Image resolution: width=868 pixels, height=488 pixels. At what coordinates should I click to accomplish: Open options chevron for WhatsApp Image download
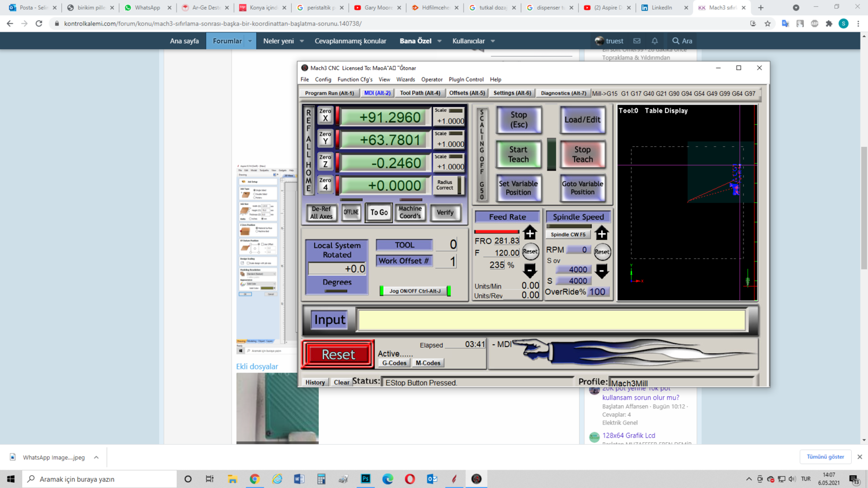click(x=96, y=457)
